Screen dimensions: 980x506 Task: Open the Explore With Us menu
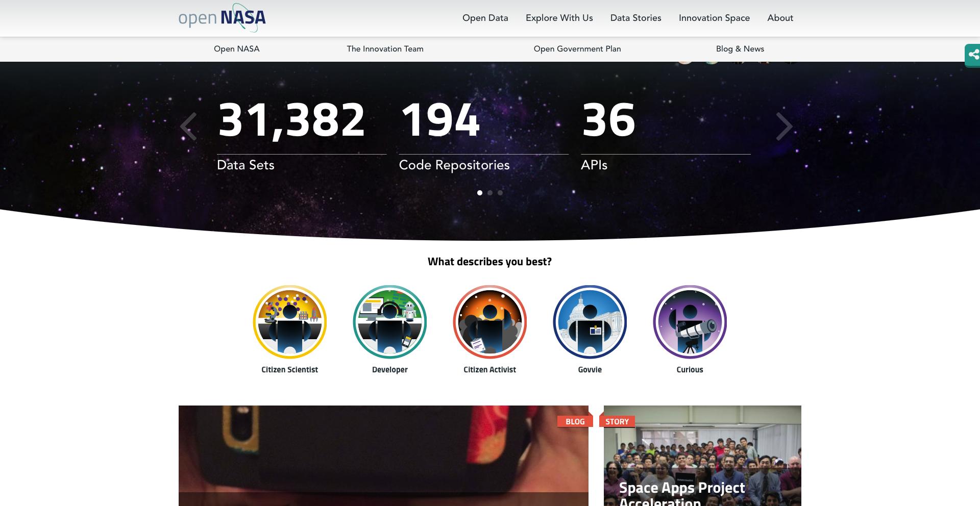point(559,18)
